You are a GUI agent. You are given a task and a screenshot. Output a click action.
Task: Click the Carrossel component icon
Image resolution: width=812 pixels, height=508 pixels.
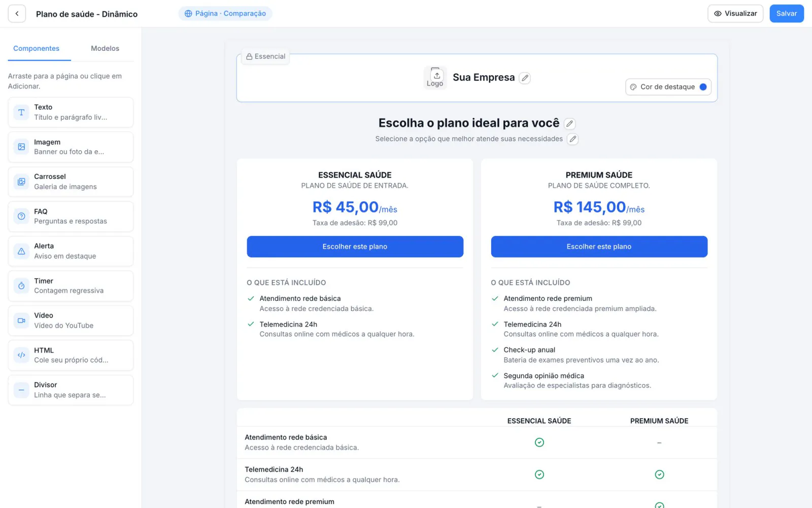click(x=21, y=181)
